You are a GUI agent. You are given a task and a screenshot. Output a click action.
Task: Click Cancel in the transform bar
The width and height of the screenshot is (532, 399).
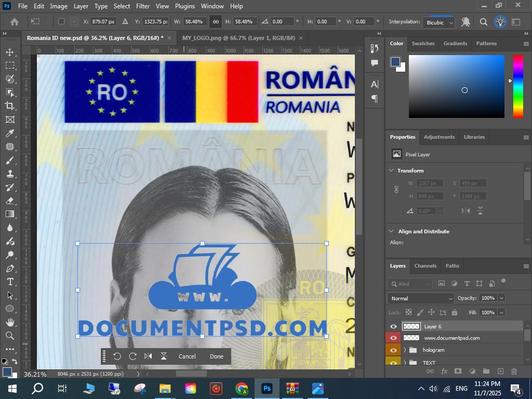coord(187,356)
